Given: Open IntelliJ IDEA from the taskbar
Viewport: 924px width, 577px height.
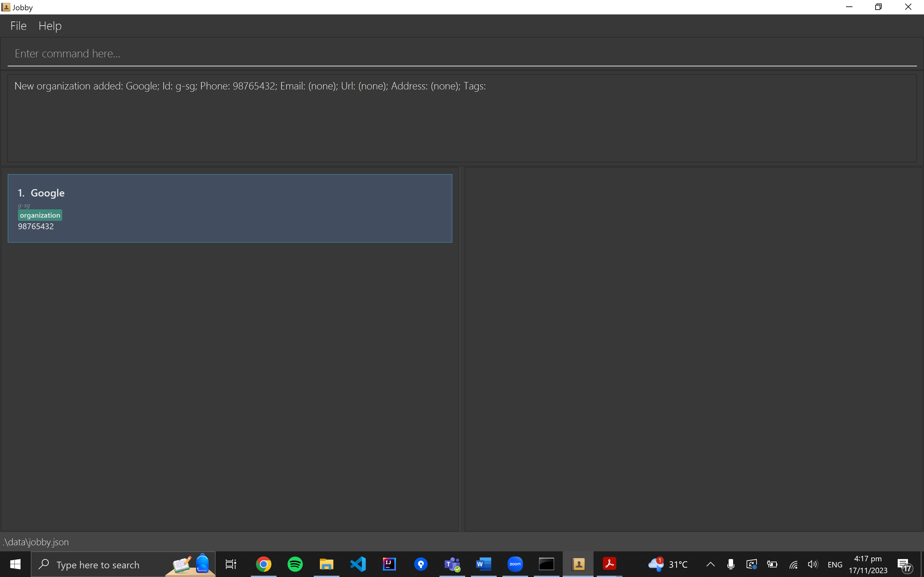Looking at the screenshot, I should point(389,564).
